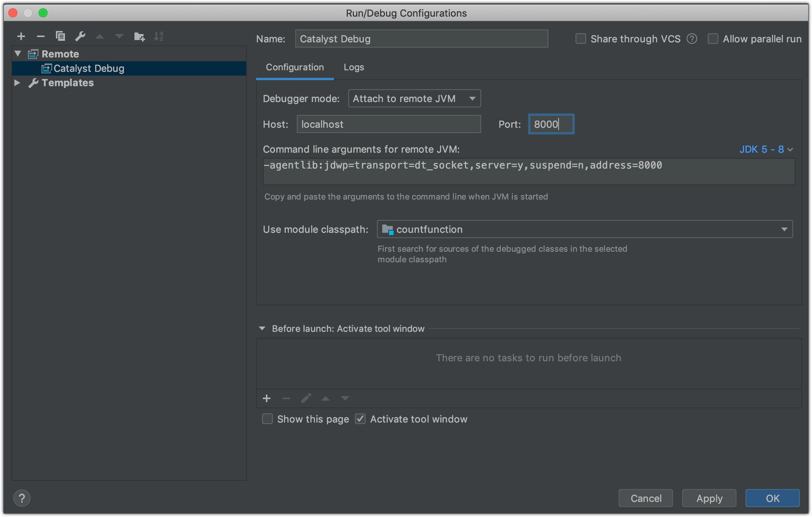Add a new run configuration
Screen dimensions: 812x517
click(21, 36)
